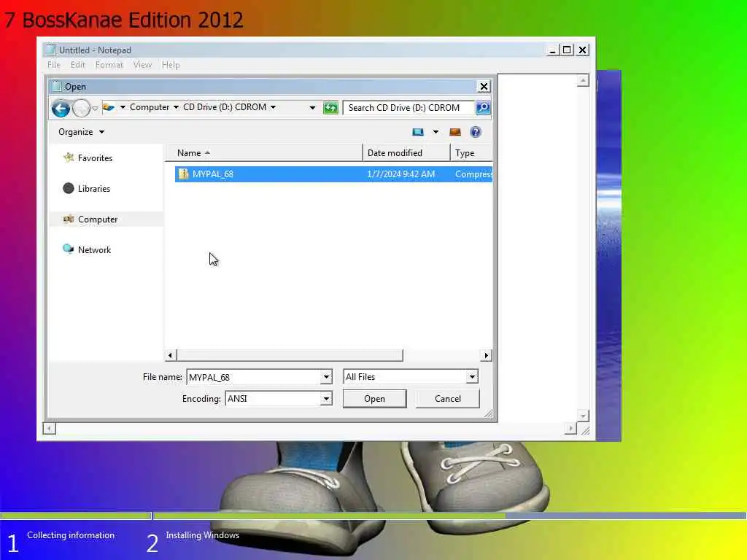Open Libraries in navigation pane
This screenshot has width=747, height=560.
94,189
